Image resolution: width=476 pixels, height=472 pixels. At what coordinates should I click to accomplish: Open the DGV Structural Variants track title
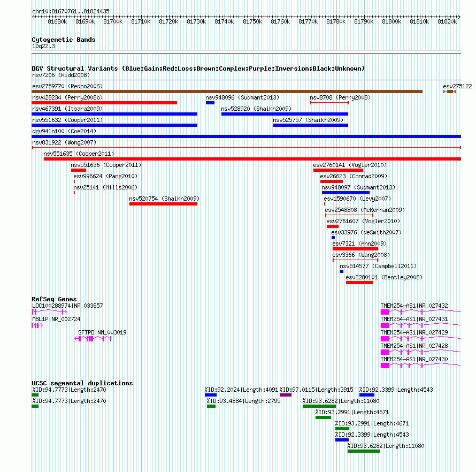(198, 68)
